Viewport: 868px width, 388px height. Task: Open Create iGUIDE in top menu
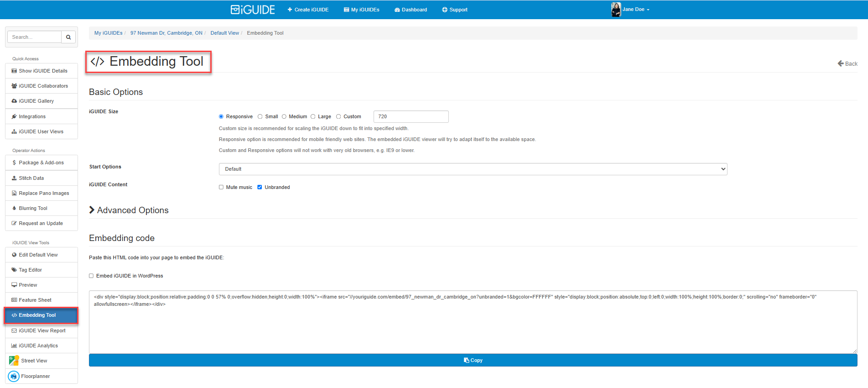(x=308, y=10)
